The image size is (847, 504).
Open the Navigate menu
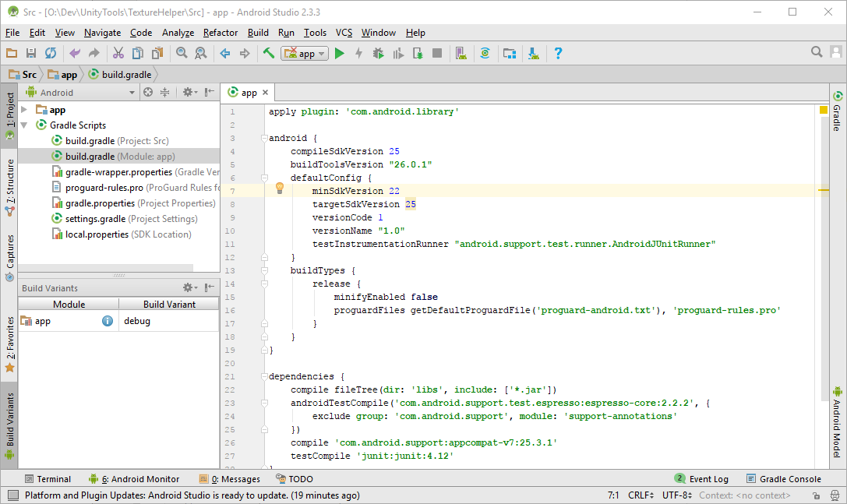(x=103, y=33)
